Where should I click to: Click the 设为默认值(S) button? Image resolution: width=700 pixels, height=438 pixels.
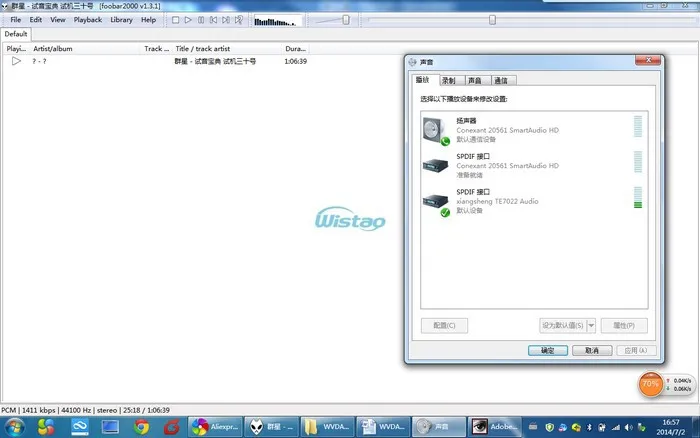[562, 325]
